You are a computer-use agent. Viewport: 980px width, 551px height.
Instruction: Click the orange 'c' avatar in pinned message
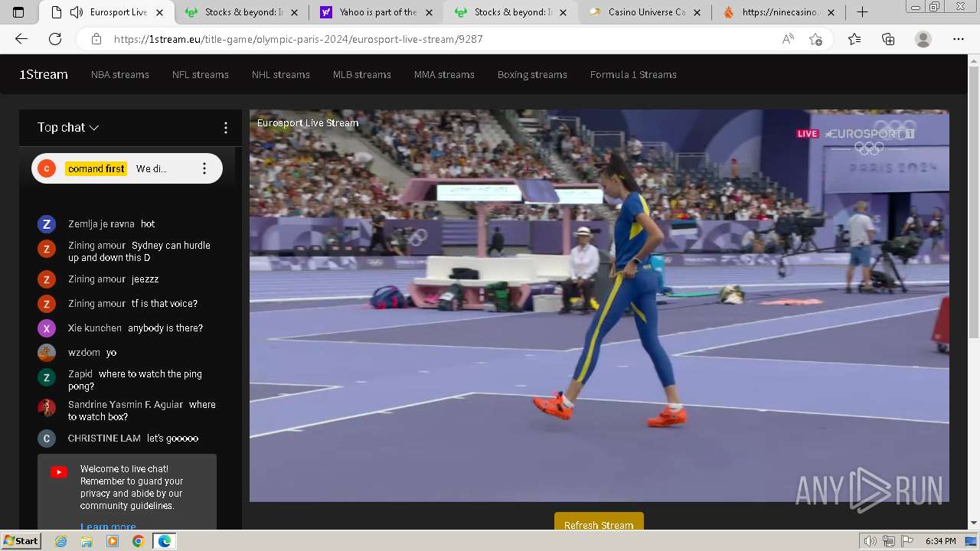click(47, 168)
